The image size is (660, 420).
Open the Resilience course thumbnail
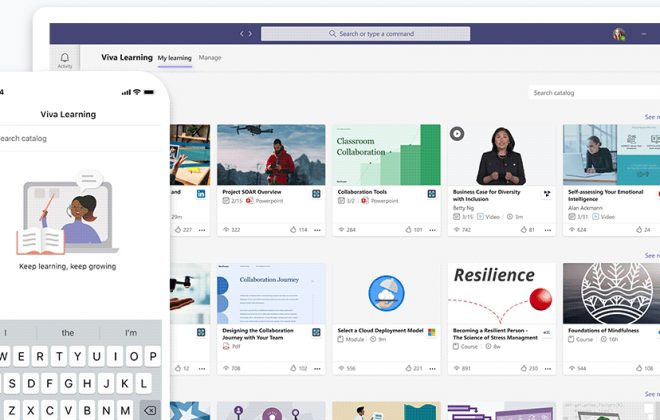point(502,293)
